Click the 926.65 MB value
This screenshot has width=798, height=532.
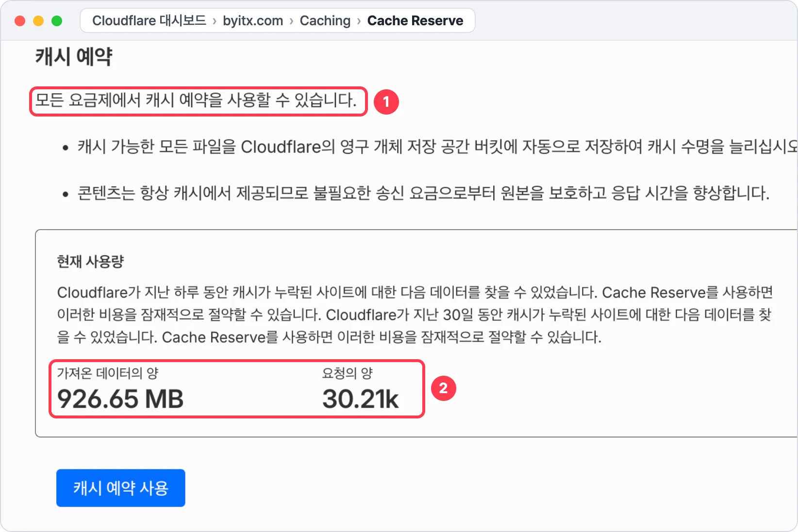[120, 399]
